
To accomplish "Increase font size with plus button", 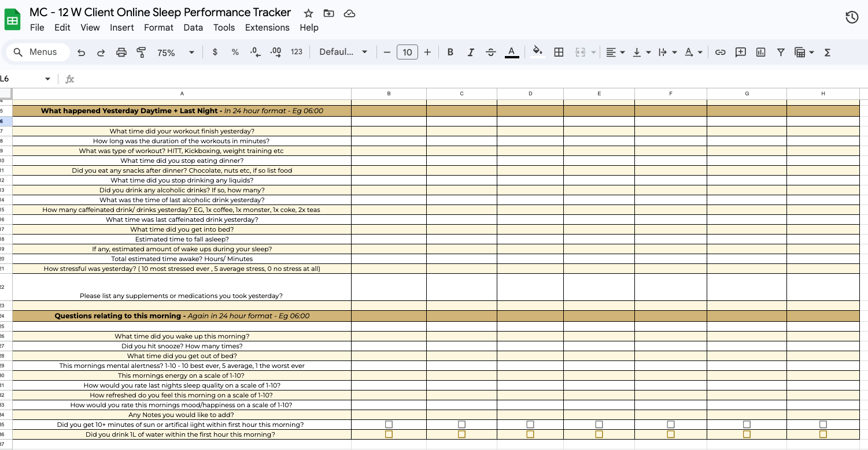I will click(x=427, y=52).
